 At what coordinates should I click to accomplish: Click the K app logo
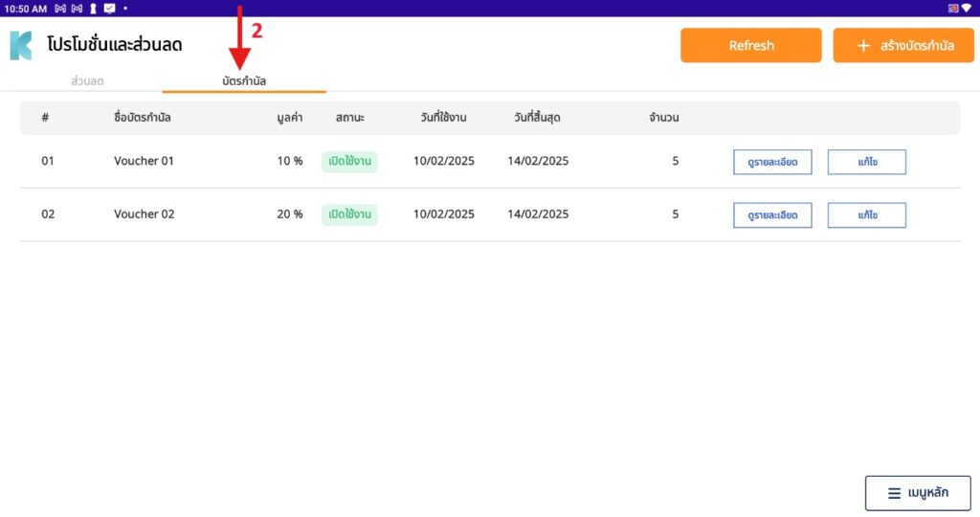[20, 45]
